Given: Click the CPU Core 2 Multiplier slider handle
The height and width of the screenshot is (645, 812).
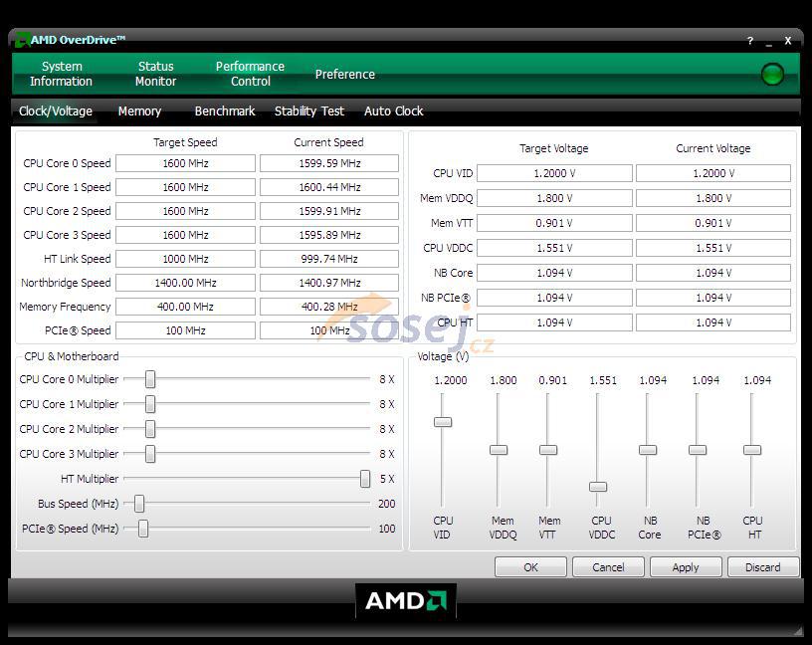Looking at the screenshot, I should pos(150,428).
